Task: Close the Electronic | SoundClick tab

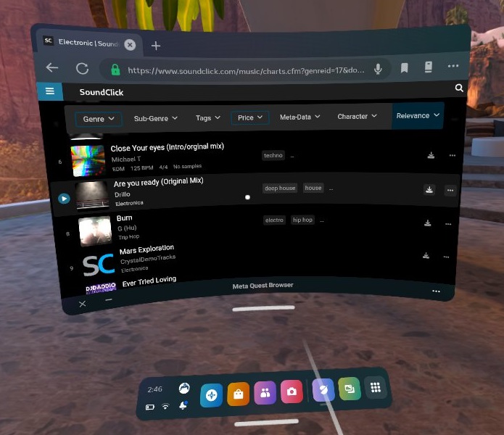Action: (130, 45)
